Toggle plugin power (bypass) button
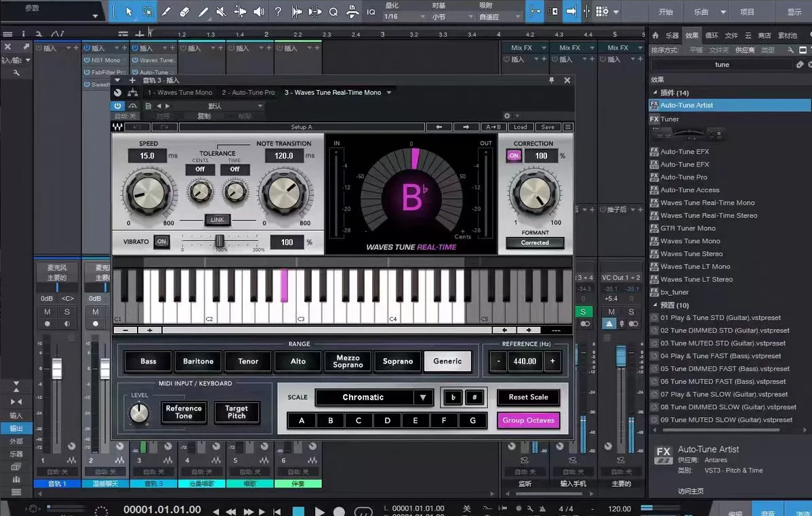812x516 pixels. pyautogui.click(x=117, y=106)
